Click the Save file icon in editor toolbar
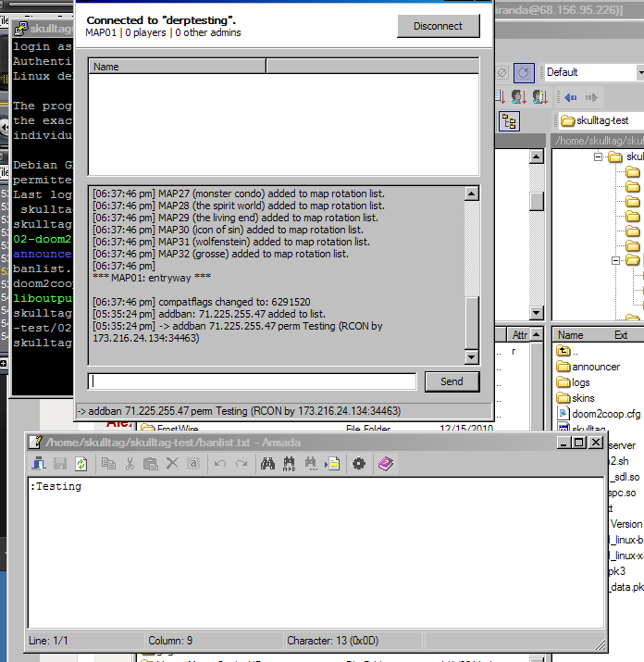The height and width of the screenshot is (662, 644). (x=60, y=464)
